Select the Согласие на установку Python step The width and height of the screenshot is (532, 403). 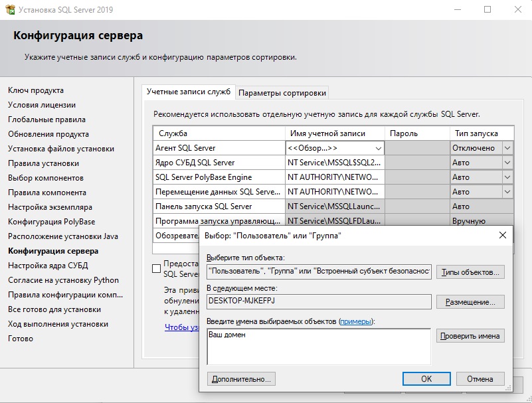(x=64, y=280)
